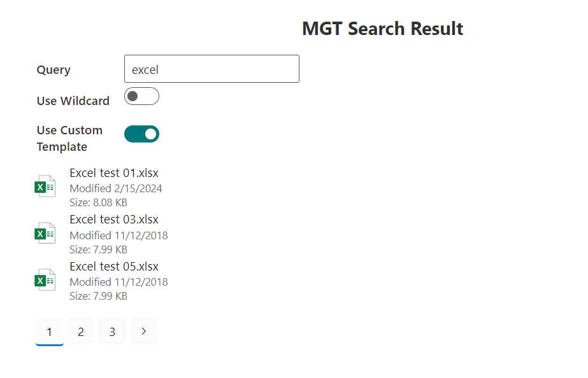
Task: Click the Use Custom Template label
Action: point(69,138)
